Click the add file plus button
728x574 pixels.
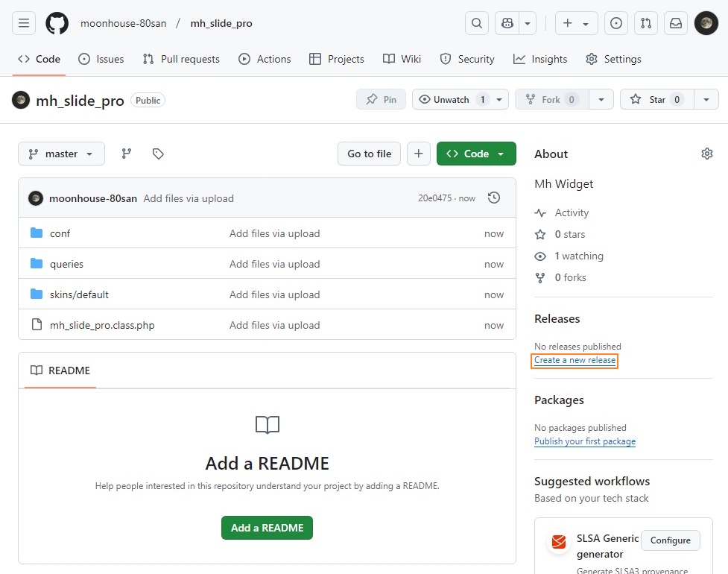point(418,154)
